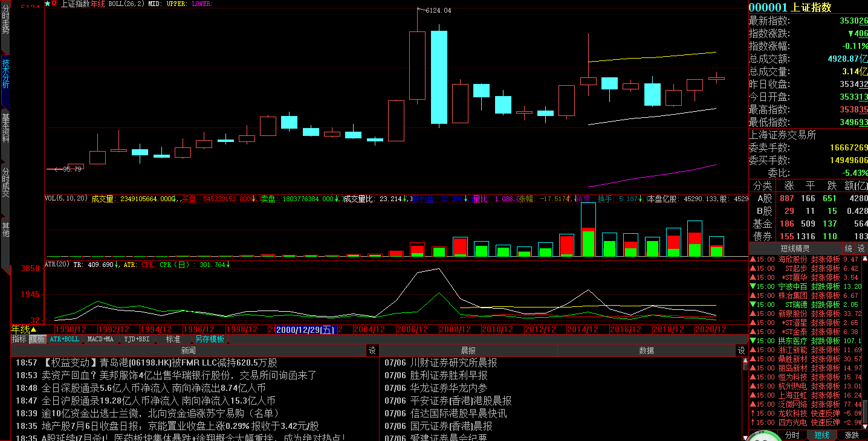Screen dimensions: 868x441
Task: Open the 18:48 深股通 fund flow news
Action: point(140,388)
